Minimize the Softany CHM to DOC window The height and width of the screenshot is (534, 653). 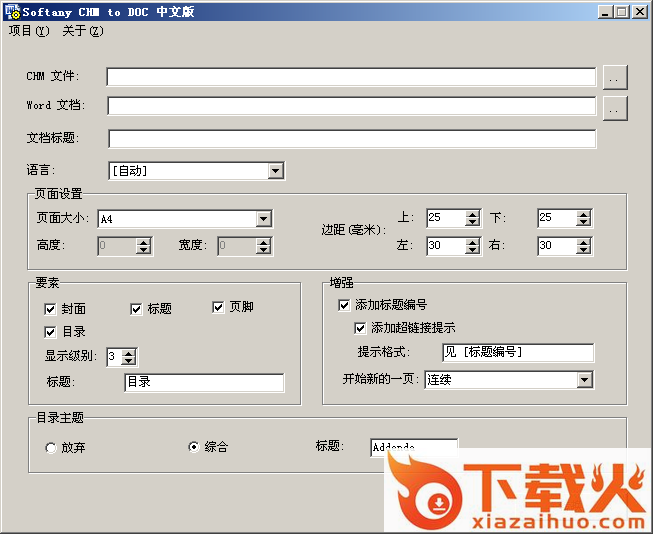[606, 12]
